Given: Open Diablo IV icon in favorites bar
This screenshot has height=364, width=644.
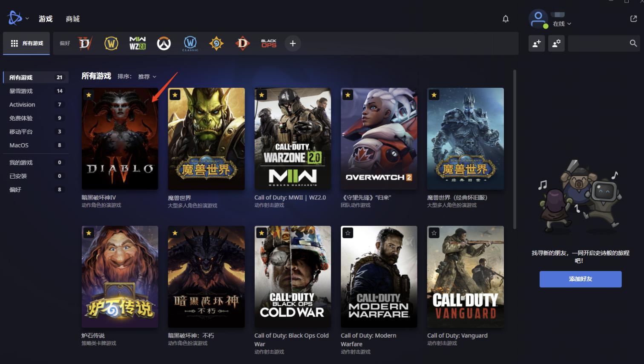Looking at the screenshot, I should [85, 43].
